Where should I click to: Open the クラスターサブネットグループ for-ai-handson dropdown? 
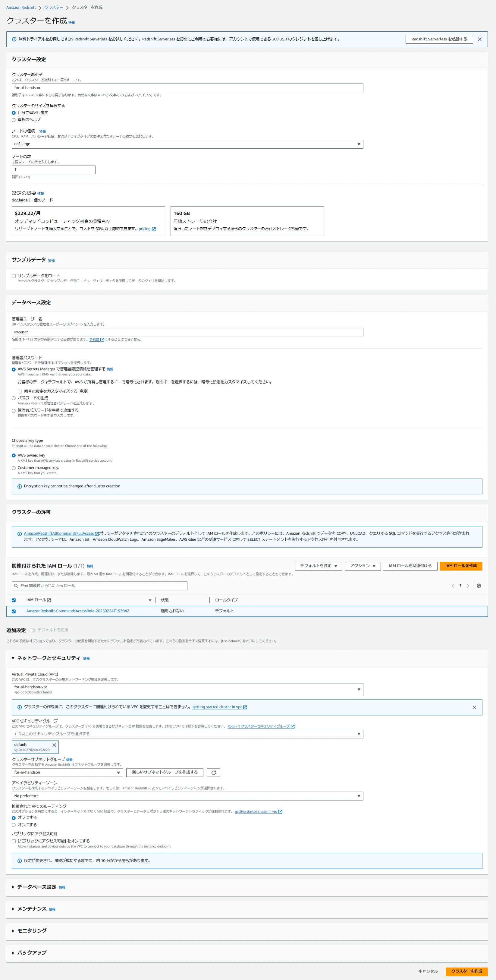pos(67,773)
